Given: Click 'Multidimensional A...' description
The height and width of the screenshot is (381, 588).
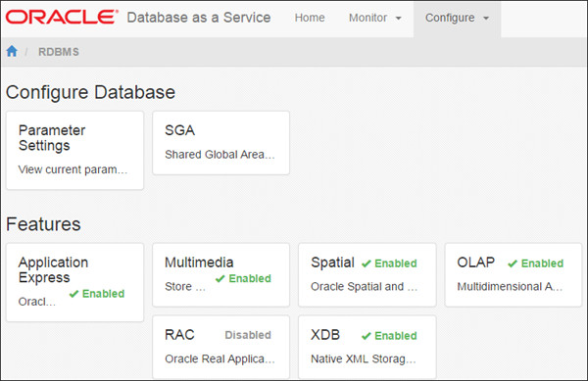Looking at the screenshot, I should click(x=510, y=287).
